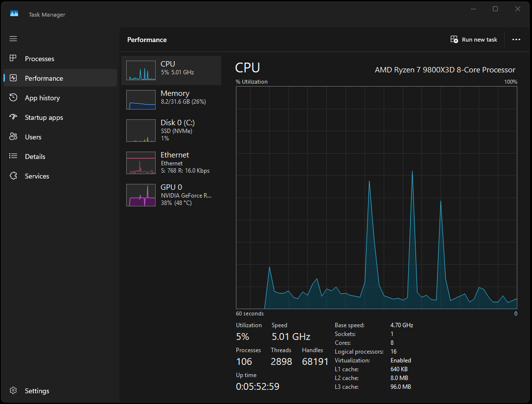Select the Ethernet mini graph thumbnail
The width and height of the screenshot is (532, 404).
(x=141, y=163)
